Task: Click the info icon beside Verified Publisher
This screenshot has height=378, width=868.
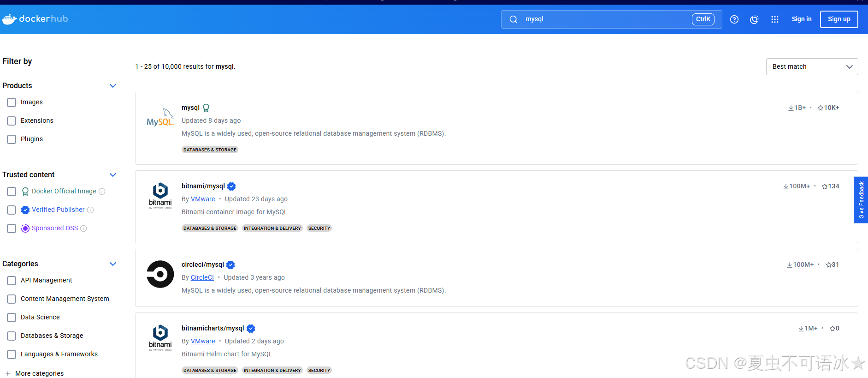Action: tap(90, 210)
